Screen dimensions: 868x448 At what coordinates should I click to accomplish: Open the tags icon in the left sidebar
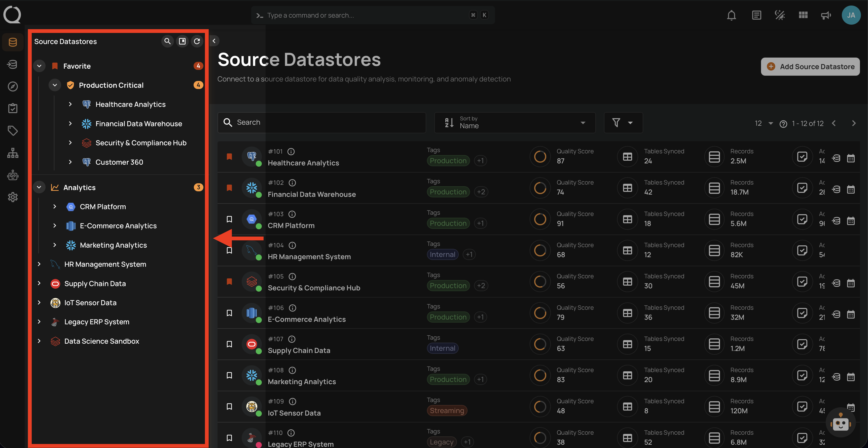pyautogui.click(x=13, y=130)
